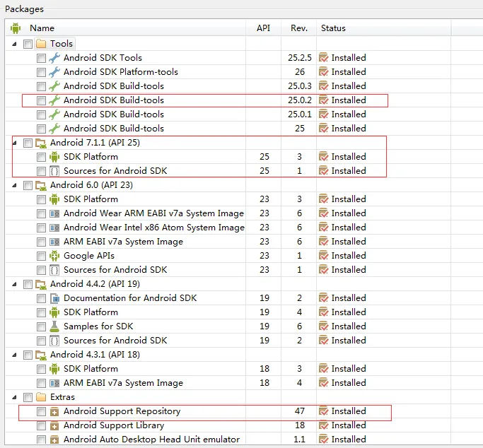483x448 pixels.
Task: Collapse the Android 6.0 (API 23) group
Action: click(14, 186)
